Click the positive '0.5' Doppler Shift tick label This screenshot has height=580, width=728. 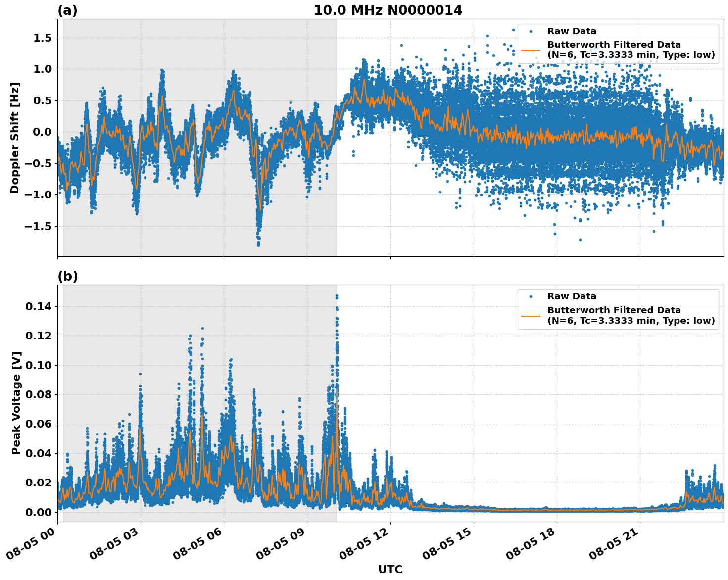click(x=44, y=100)
